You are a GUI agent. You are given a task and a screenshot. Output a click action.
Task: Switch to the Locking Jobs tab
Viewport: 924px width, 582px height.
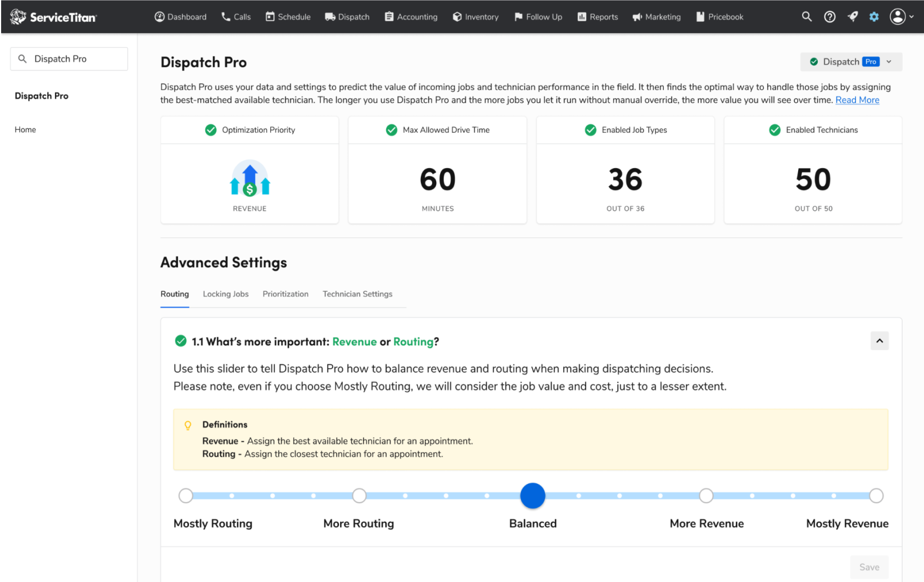225,294
